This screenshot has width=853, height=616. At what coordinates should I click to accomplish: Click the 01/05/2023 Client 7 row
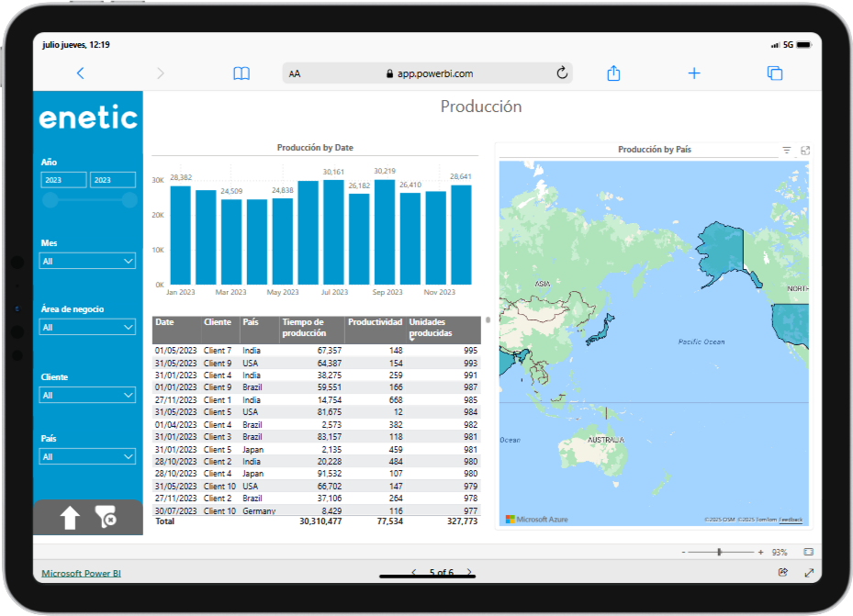tap(316, 351)
